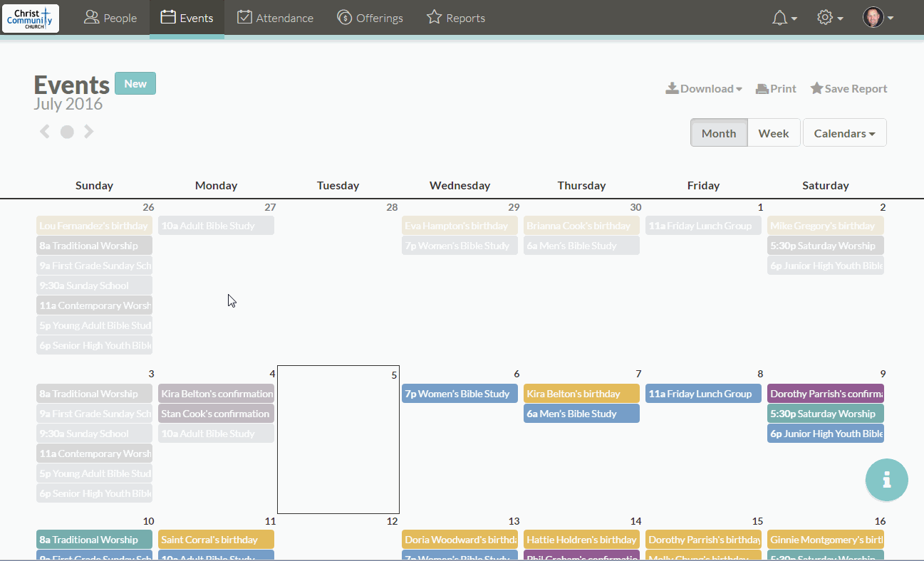Open the user profile avatar menu

pos(878,19)
